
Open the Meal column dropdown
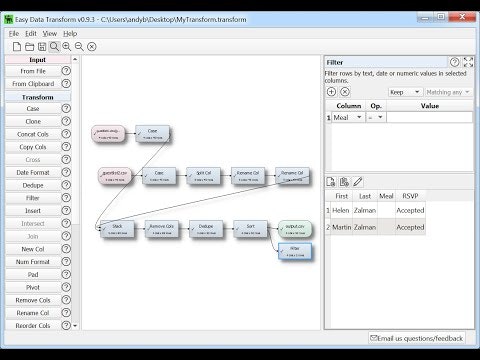point(348,117)
